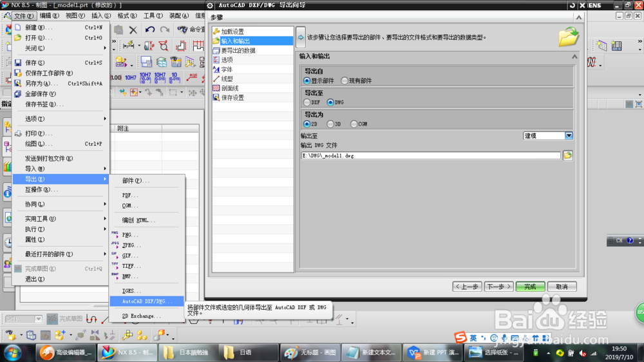Click the sketch curve tool icon
This screenshot has width=644, height=362.
coord(91,319)
